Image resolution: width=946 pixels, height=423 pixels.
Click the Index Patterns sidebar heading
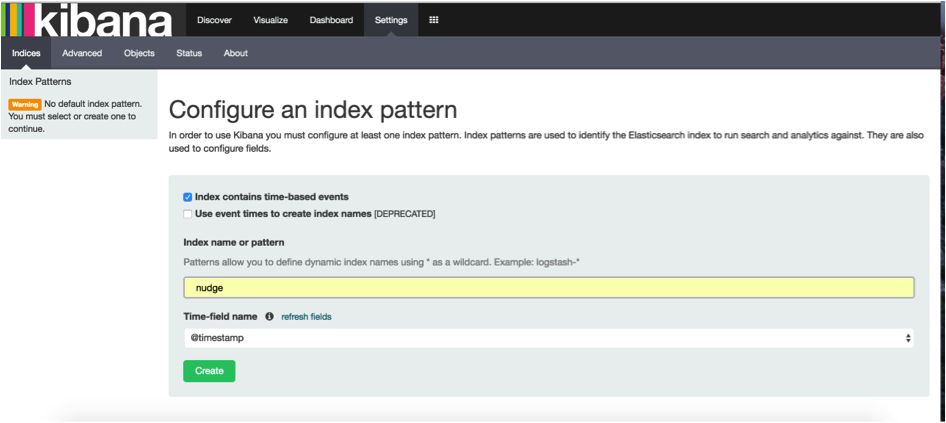pyautogui.click(x=40, y=81)
